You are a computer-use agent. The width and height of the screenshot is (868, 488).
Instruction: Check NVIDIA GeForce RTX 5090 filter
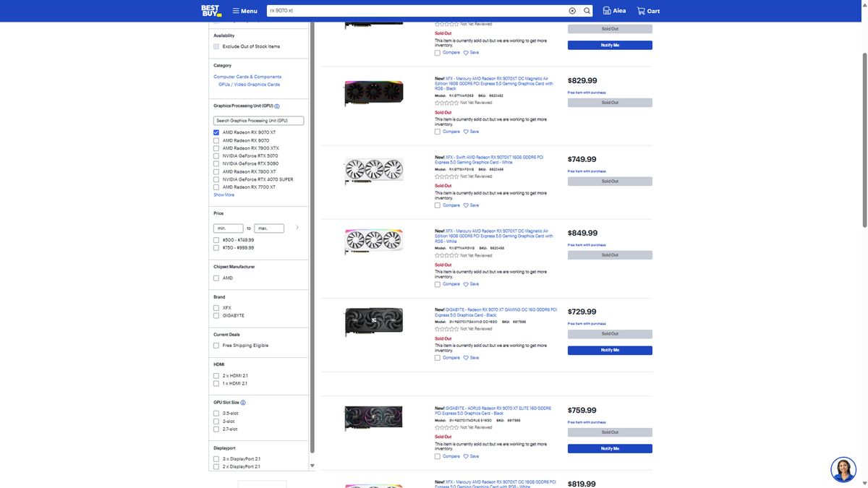tap(216, 163)
